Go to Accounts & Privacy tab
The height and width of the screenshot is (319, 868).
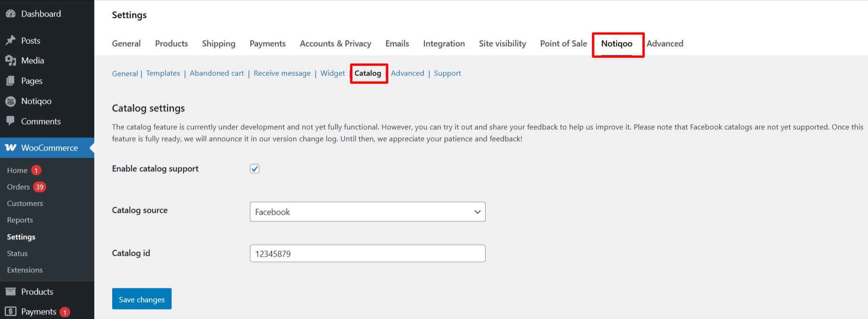(336, 43)
